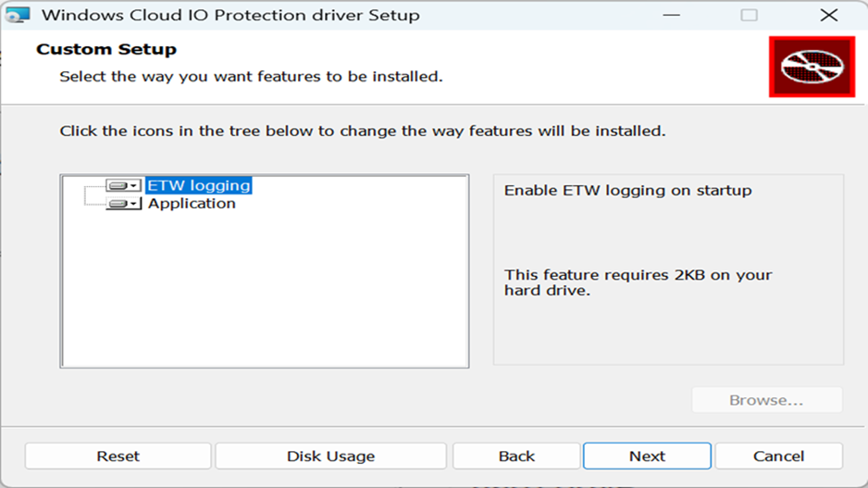The height and width of the screenshot is (488, 868).
Task: Click the 'Enable ETW logging on startup' description
Action: click(x=627, y=191)
